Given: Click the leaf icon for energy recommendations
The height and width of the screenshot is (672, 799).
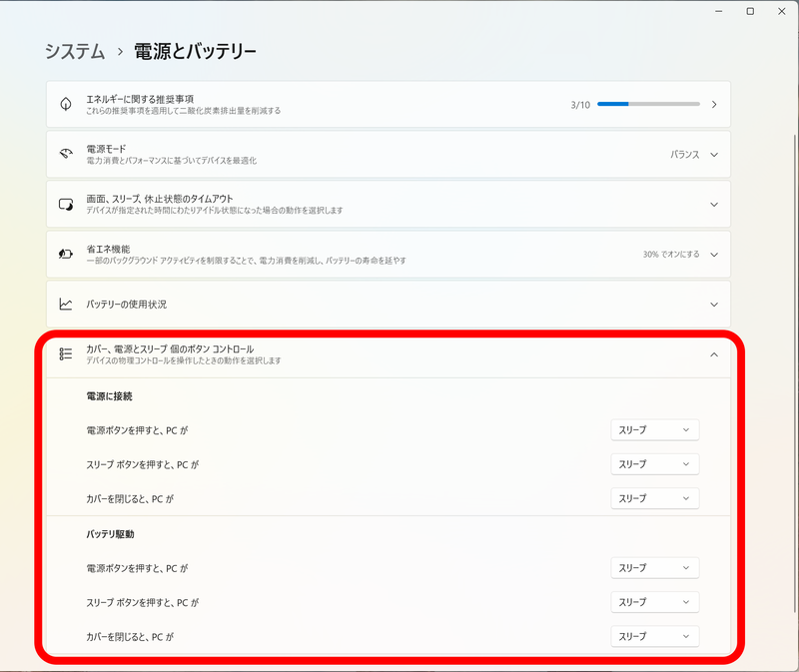Looking at the screenshot, I should [x=65, y=104].
